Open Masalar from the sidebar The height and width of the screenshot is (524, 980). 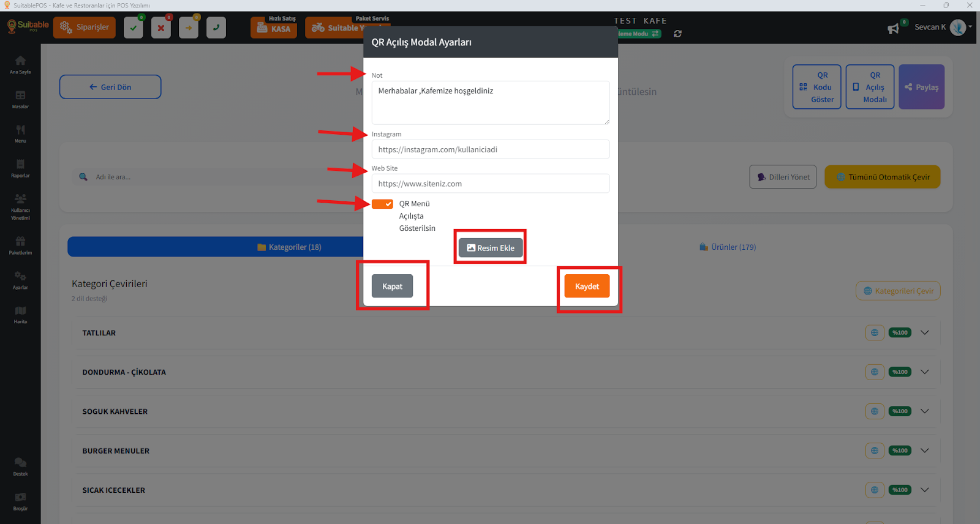20,99
